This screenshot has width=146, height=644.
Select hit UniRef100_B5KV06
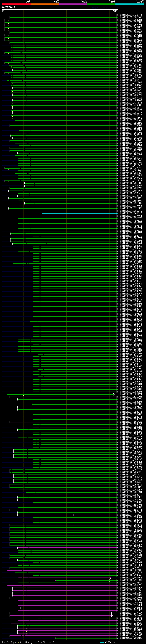131,457
